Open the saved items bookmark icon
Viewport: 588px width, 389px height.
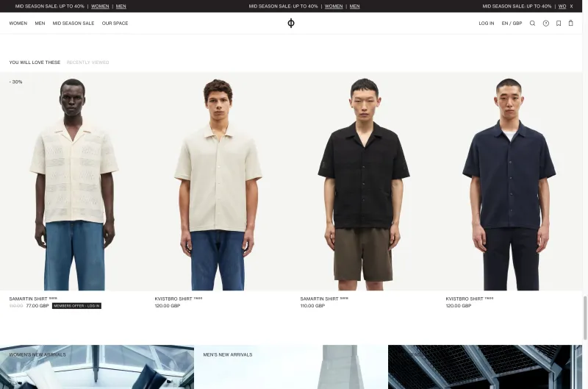point(559,24)
